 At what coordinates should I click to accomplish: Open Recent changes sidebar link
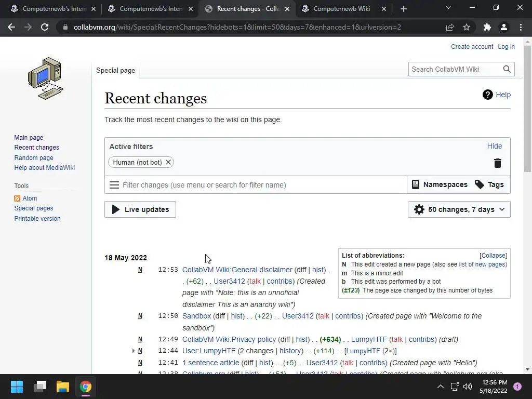click(x=37, y=147)
